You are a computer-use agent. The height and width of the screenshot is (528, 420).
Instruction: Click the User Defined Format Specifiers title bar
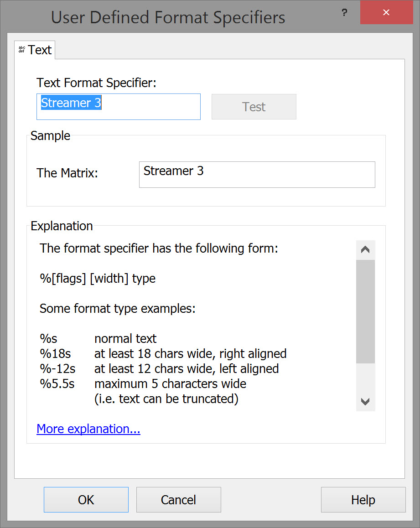[168, 17]
